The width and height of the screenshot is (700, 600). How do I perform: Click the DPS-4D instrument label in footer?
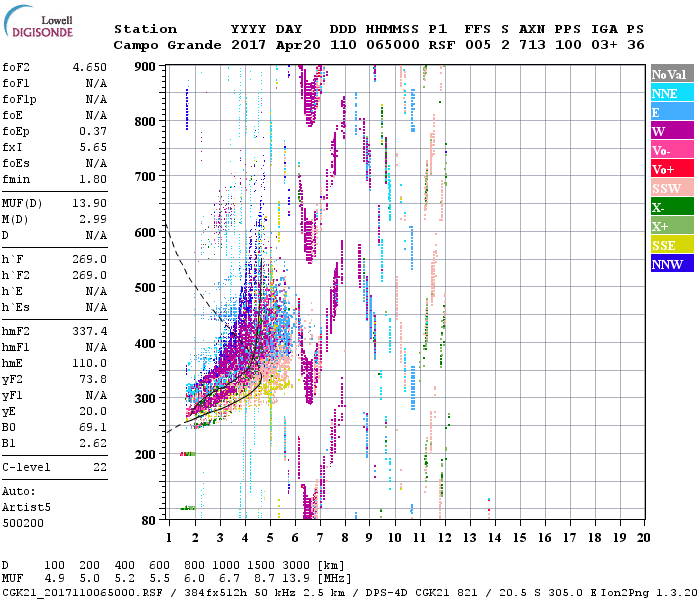click(x=387, y=592)
